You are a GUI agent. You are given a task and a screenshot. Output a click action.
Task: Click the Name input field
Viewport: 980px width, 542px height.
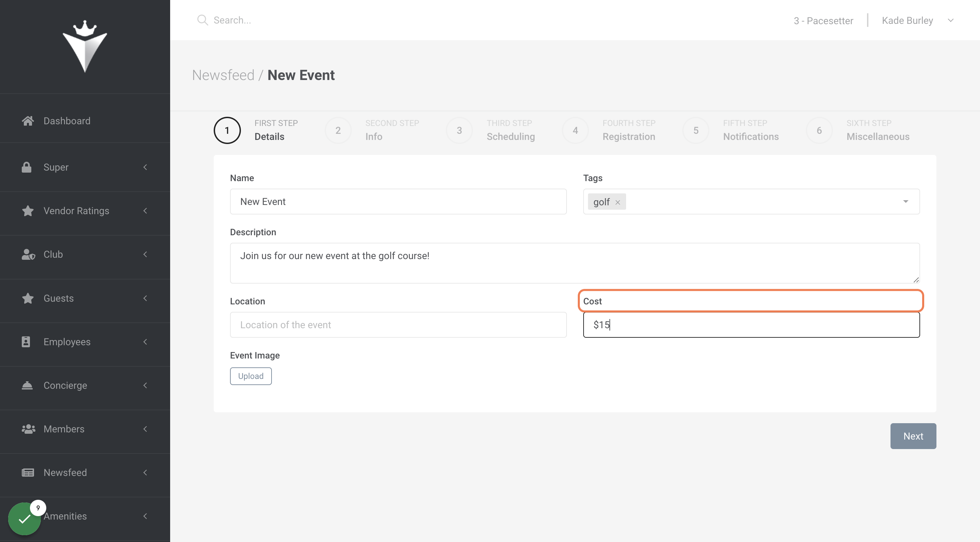click(x=398, y=201)
